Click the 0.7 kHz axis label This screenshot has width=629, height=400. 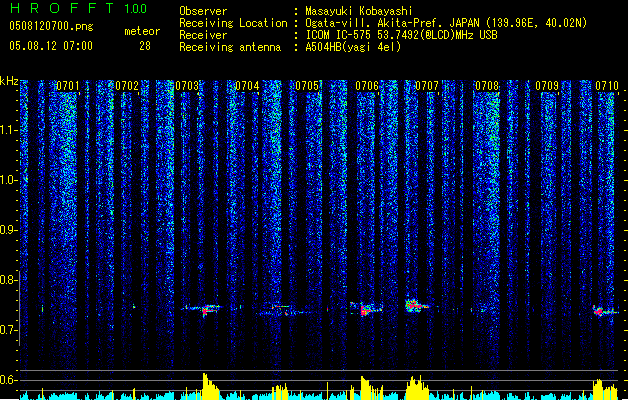pyautogui.click(x=9, y=330)
